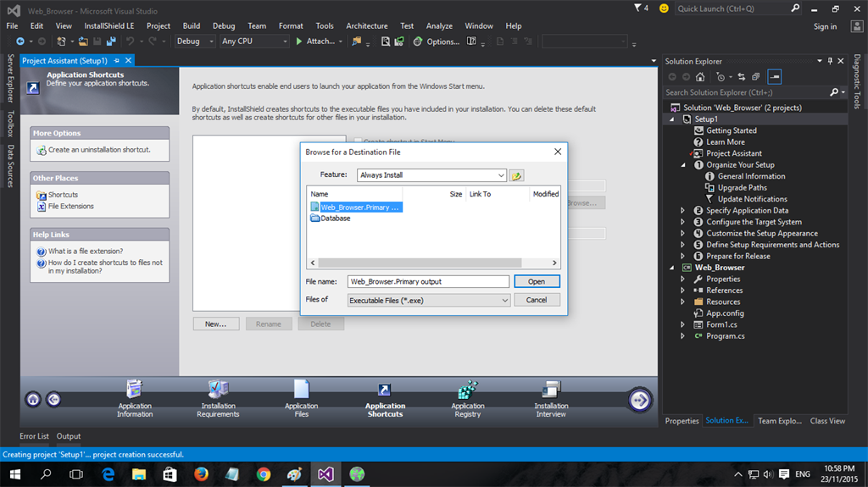This screenshot has width=868, height=487.
Task: Launch Chrome from the taskbar
Action: pyautogui.click(x=264, y=474)
